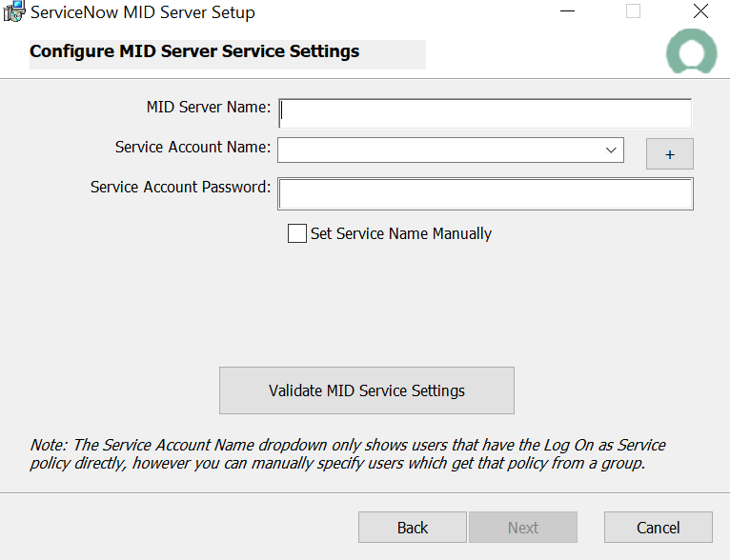Screen dimensions: 730x560
Task: Click the installer icon in the title bar
Action: 13,12
